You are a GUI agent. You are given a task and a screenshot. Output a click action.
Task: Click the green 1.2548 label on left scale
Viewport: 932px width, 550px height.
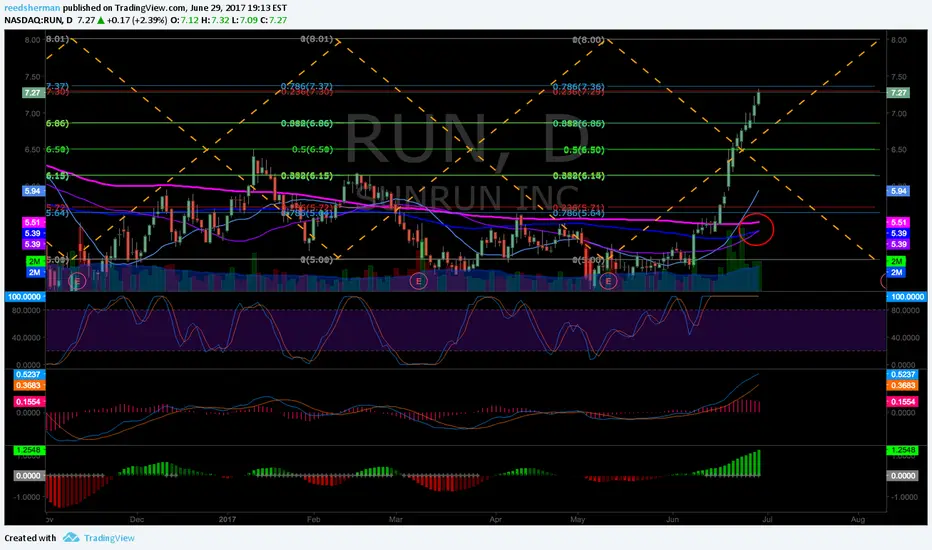point(29,450)
